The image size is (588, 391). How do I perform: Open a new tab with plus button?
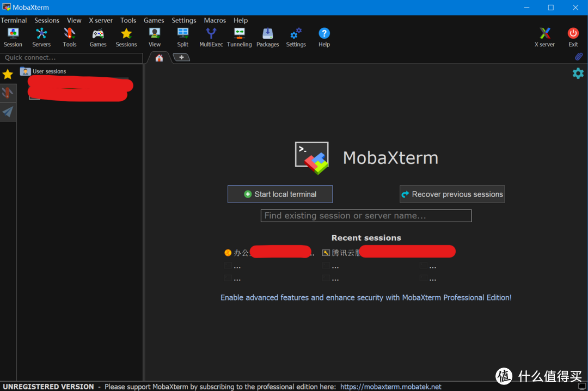click(x=181, y=57)
